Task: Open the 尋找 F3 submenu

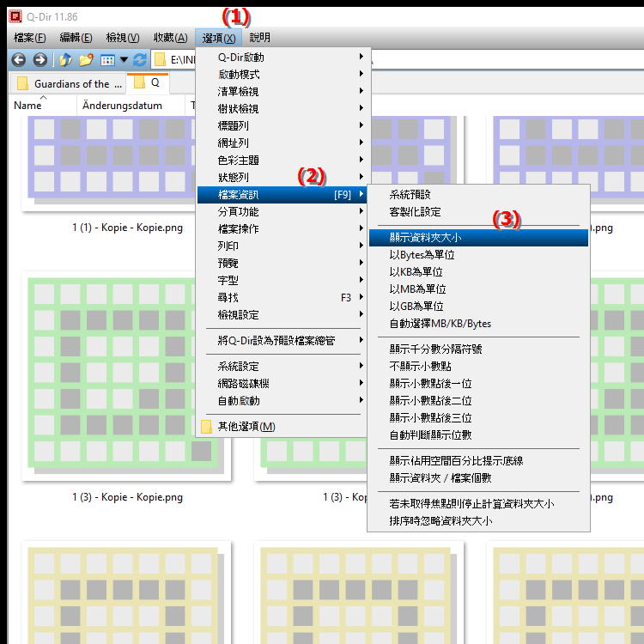Action: 283,298
